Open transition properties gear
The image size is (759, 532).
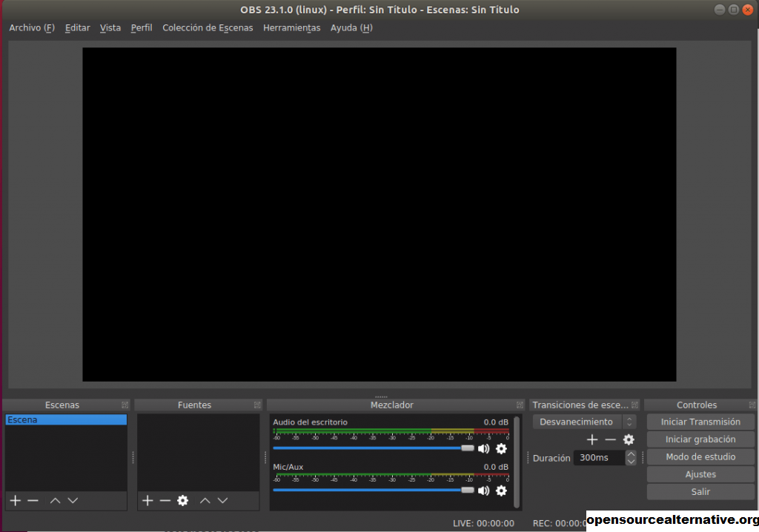[x=629, y=439]
